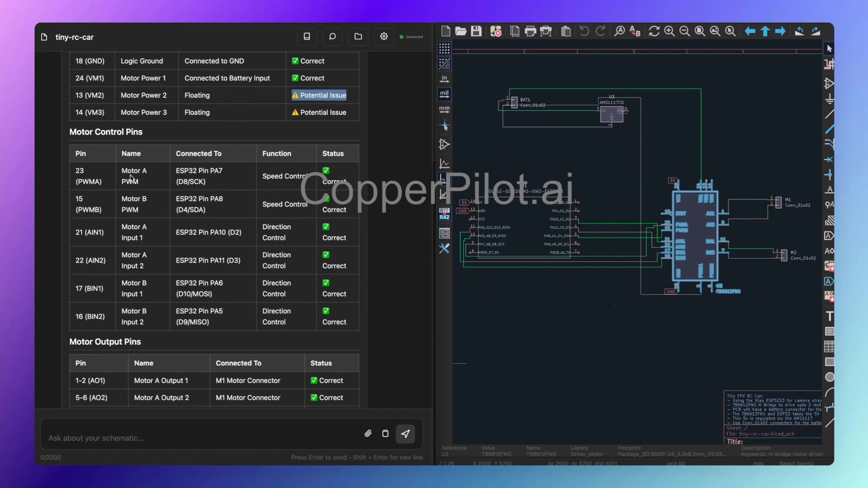Select the add power symbol tool

point(829,99)
